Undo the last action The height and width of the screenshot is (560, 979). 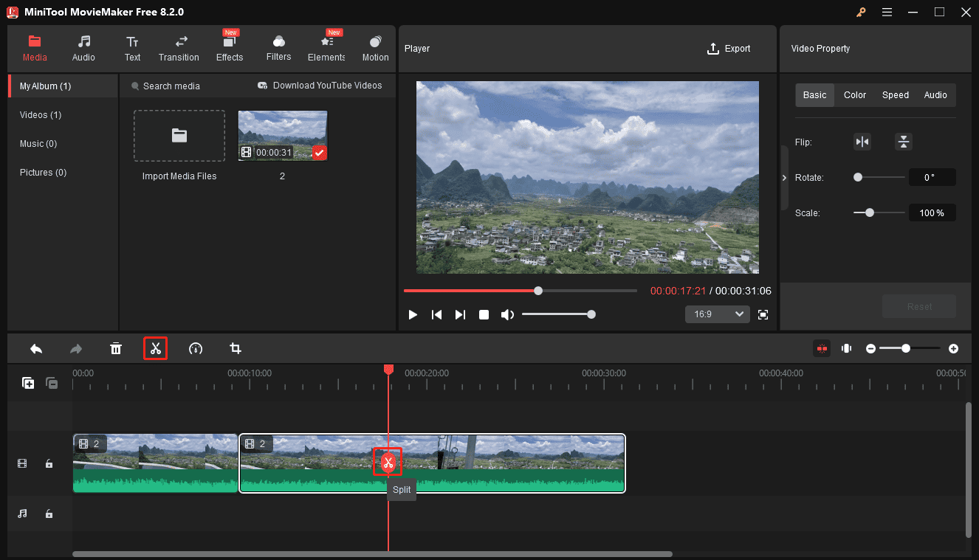coord(36,348)
